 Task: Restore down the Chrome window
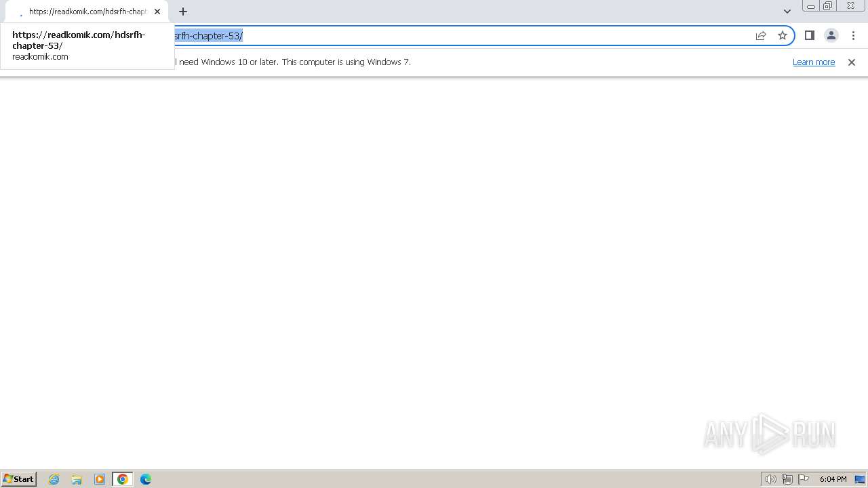pos(827,6)
